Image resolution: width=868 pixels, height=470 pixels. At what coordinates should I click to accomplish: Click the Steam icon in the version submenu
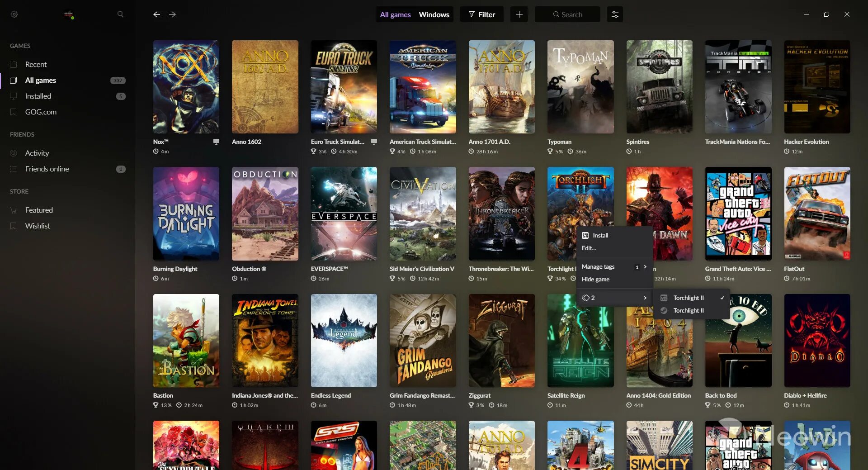pyautogui.click(x=664, y=310)
